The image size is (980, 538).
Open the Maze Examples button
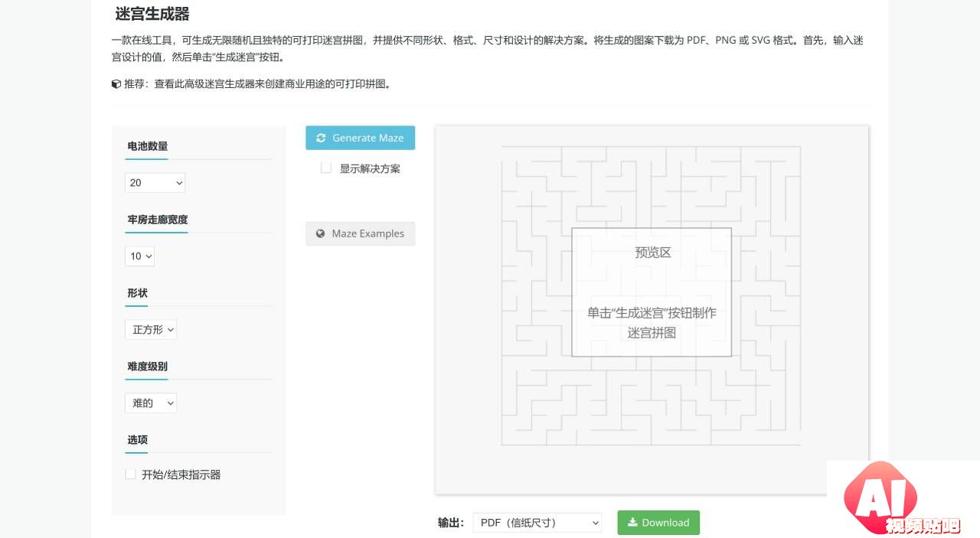[x=360, y=233]
